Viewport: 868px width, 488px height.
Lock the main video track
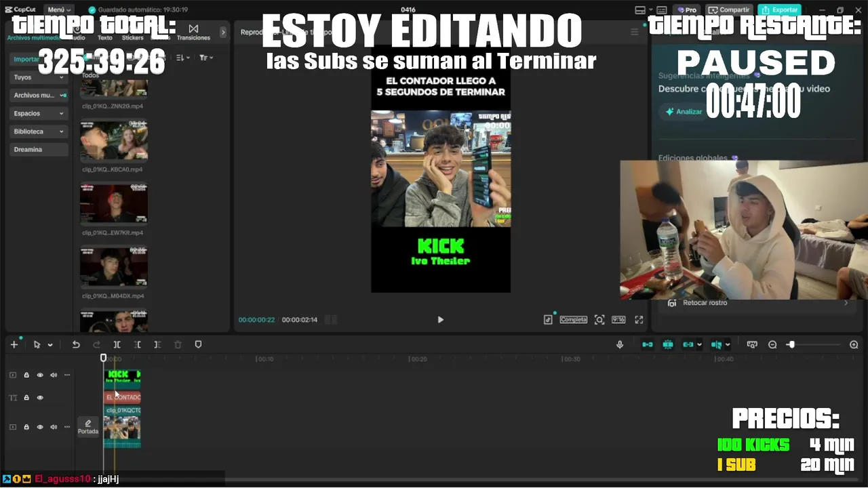[26, 427]
